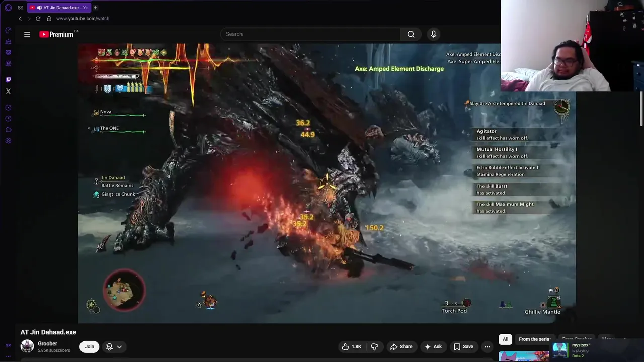Dislike the video with thumbs-down
Image resolution: width=644 pixels, height=362 pixels.
click(374, 347)
